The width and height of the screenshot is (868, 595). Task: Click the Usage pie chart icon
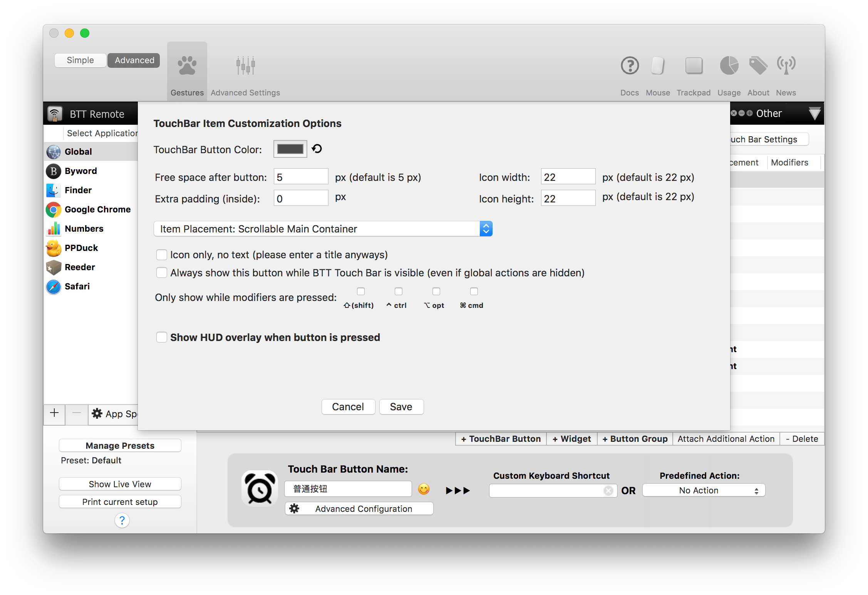(729, 65)
